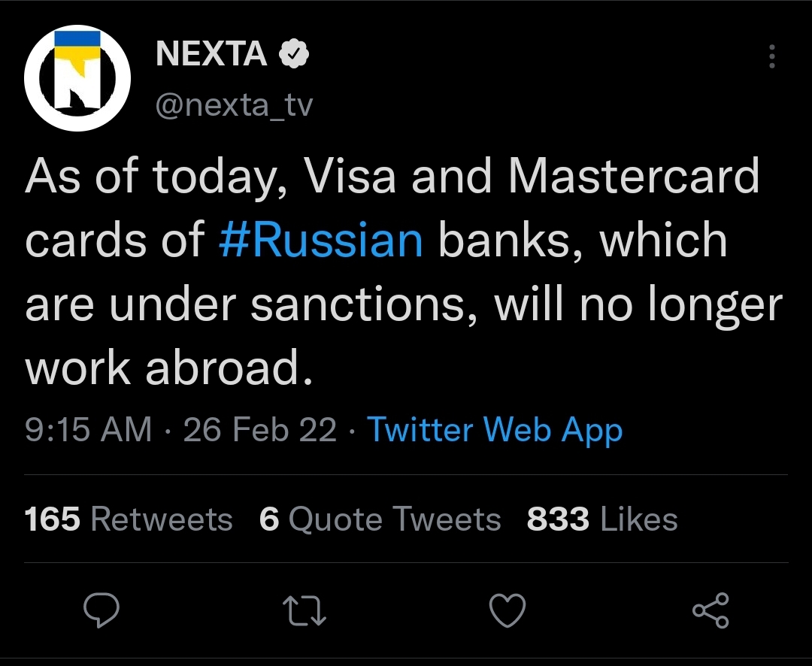Show who liked via 833 Likes
The image size is (812, 666).
tap(602, 519)
